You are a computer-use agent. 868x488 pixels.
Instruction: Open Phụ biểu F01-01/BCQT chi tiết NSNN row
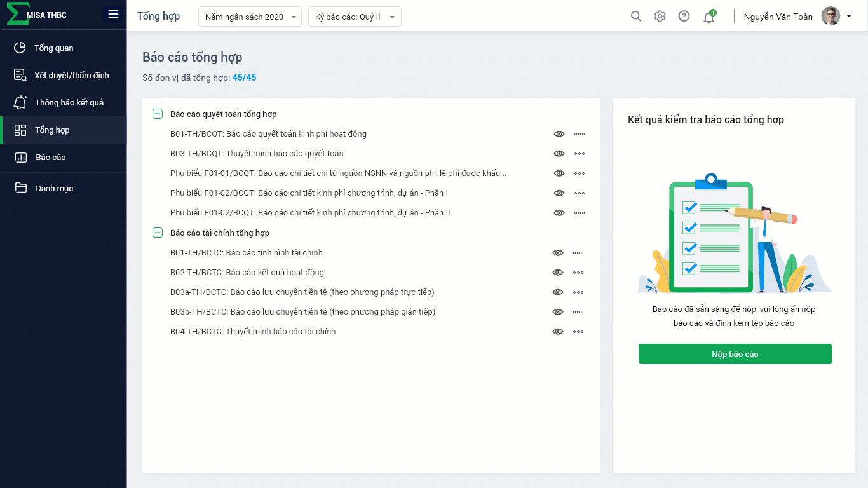coord(338,173)
